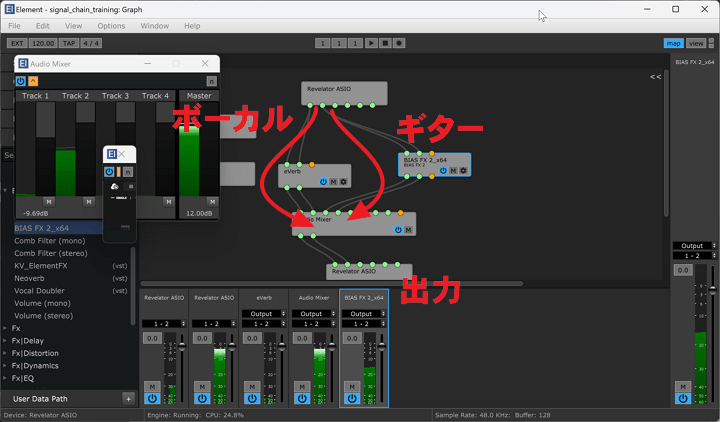Mute the BIAS FX 2_x64 node
This screenshot has height=422, width=720.
[453, 170]
